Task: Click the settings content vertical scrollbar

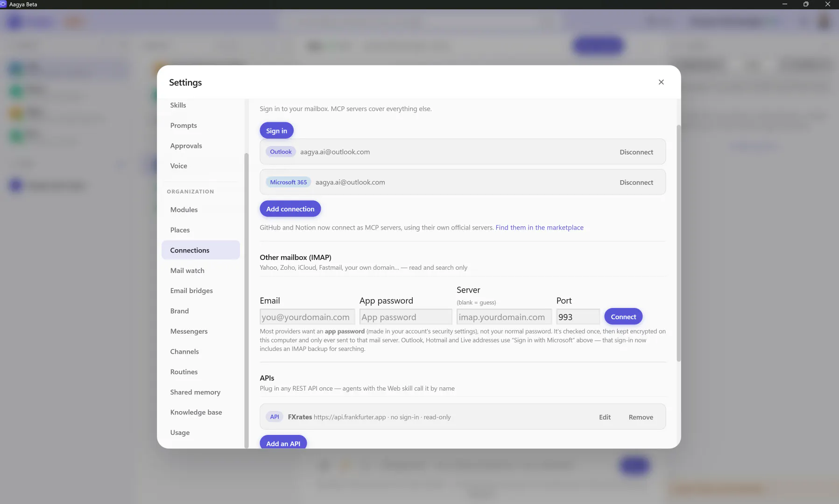Action: (678, 243)
